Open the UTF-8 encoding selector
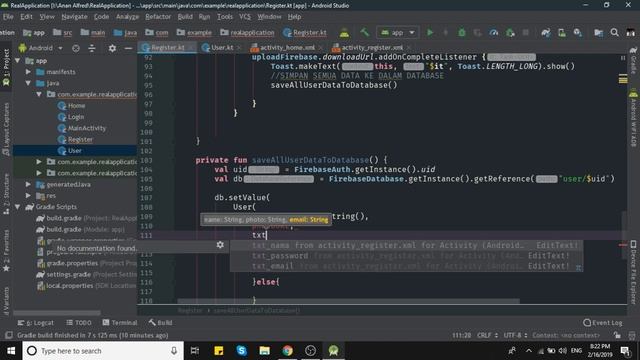Viewport: 640px width, 360px height. tap(515, 335)
